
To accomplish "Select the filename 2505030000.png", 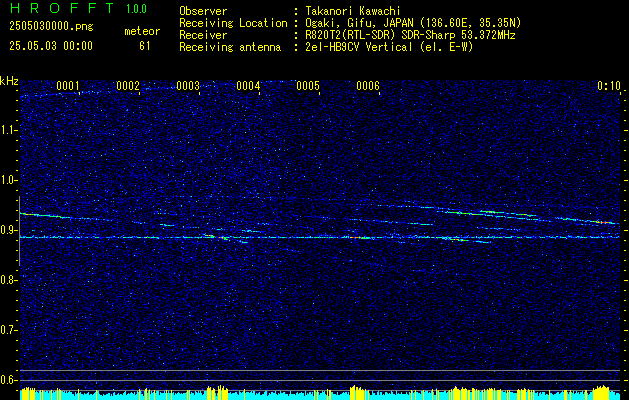I will pos(51,27).
